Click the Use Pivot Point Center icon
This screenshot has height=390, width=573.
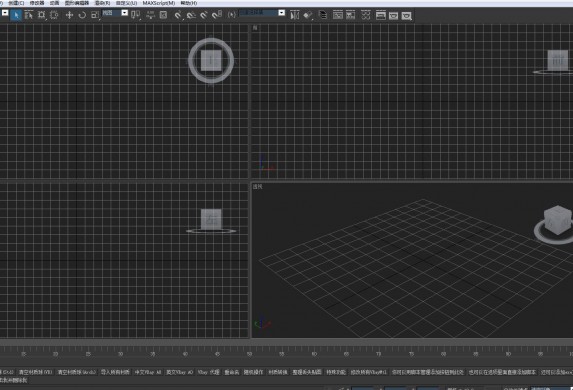pos(136,15)
